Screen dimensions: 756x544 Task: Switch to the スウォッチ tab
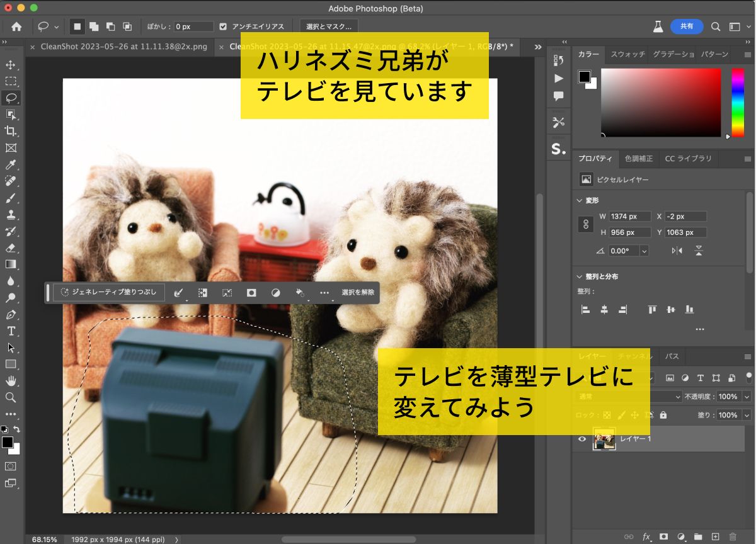pyautogui.click(x=627, y=54)
